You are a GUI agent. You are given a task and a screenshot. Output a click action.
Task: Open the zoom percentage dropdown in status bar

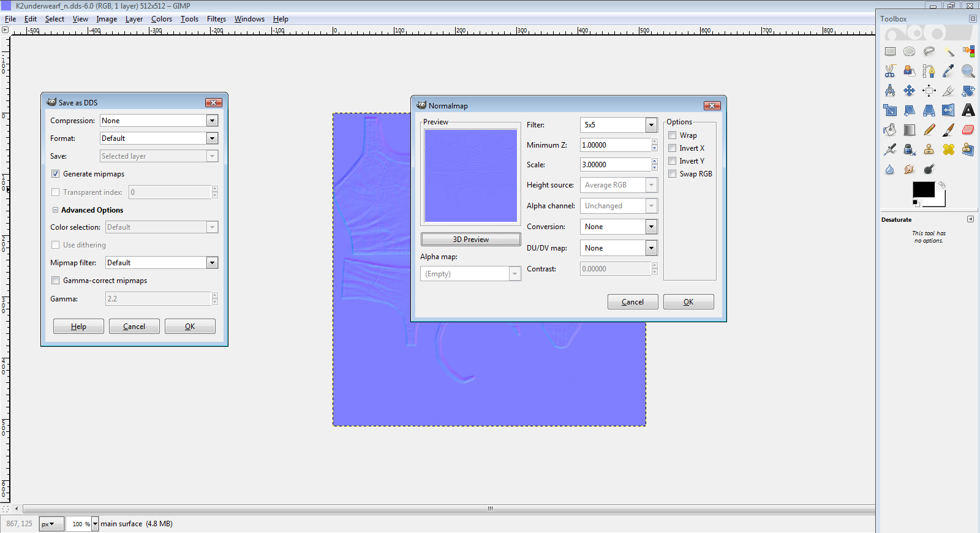coord(95,524)
